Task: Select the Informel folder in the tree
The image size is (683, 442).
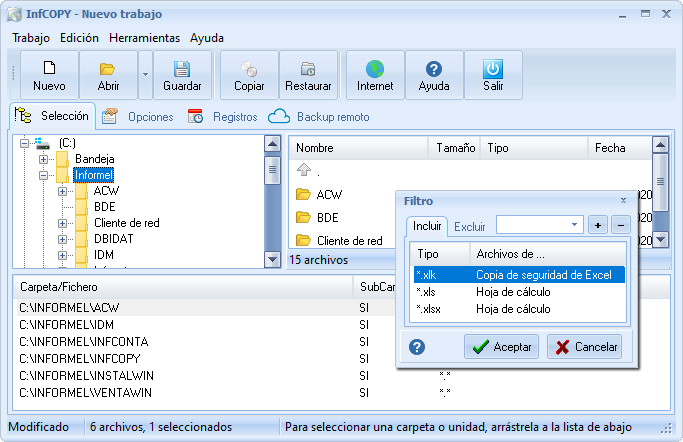Action: tap(93, 175)
